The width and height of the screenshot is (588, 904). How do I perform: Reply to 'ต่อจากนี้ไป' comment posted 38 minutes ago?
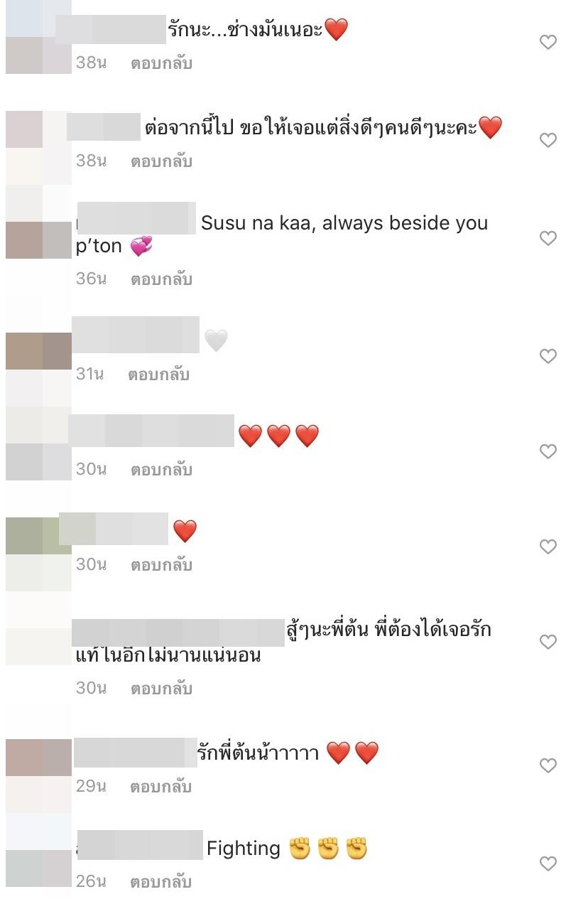(x=161, y=161)
